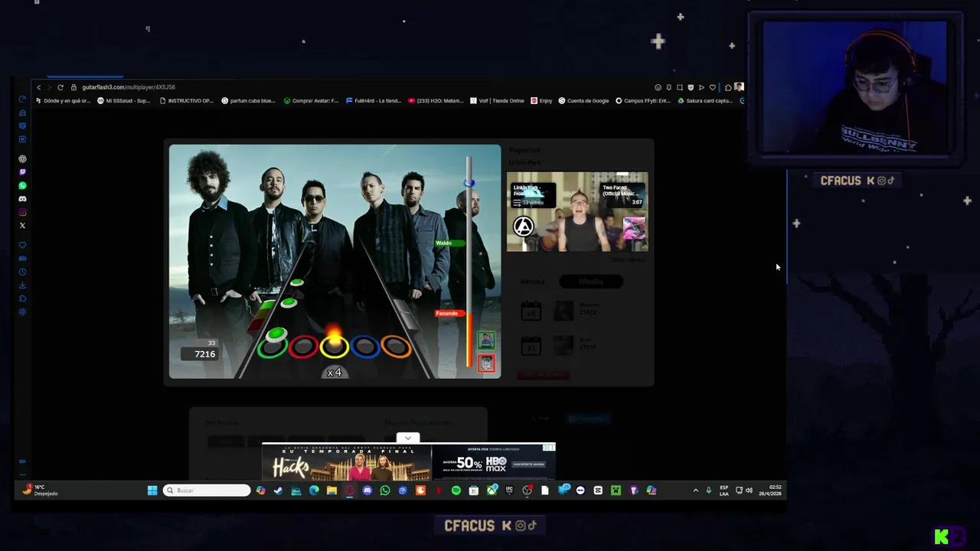
Task: Select the 'Record' tab
Action: click(532, 282)
